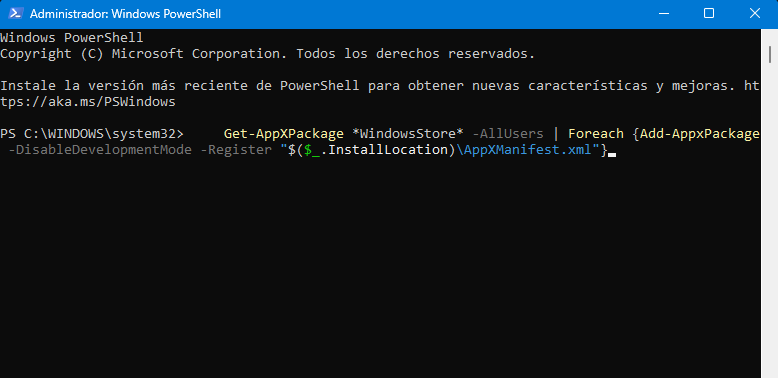Screen dimensions: 778x378
Task: Click the Add-AppxPackage cmdlet text
Action: 700,133
